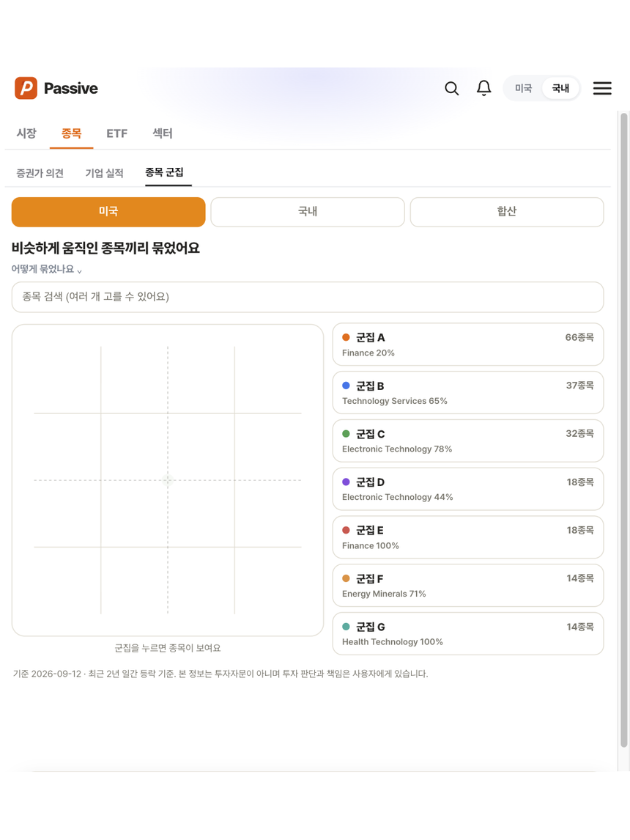Choose the orange 미국 segment button
Viewport: 630px width, 840px height.
tap(108, 212)
